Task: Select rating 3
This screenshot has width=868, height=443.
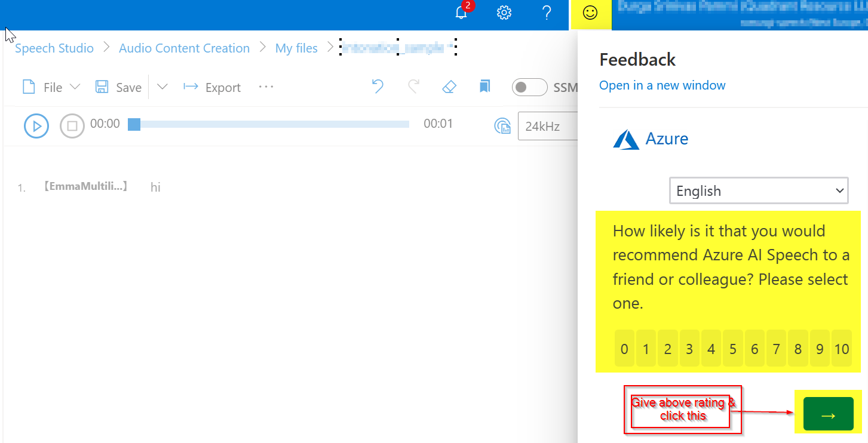Action: coord(689,349)
